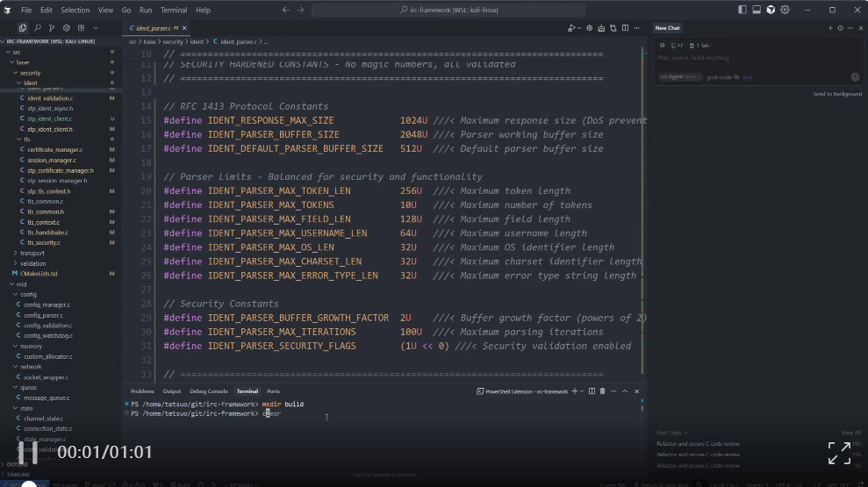Open the Help menu
868x487 pixels.
pyautogui.click(x=203, y=10)
